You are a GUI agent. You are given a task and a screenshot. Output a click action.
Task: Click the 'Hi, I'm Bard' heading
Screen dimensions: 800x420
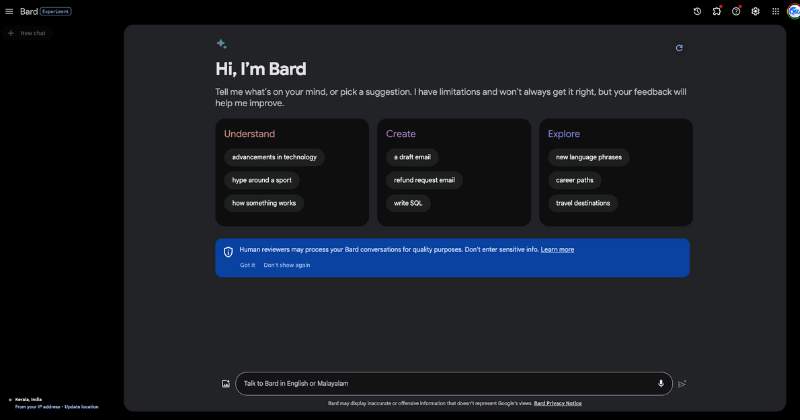tap(261, 69)
